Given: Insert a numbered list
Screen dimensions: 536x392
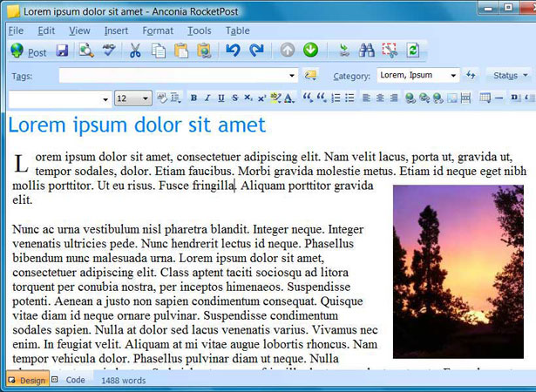Looking at the screenshot, I should [x=336, y=98].
